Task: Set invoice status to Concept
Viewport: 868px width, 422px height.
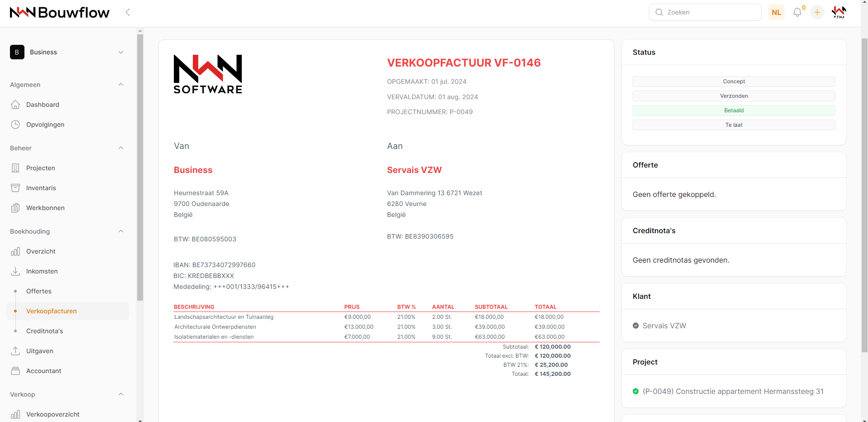Action: click(734, 82)
